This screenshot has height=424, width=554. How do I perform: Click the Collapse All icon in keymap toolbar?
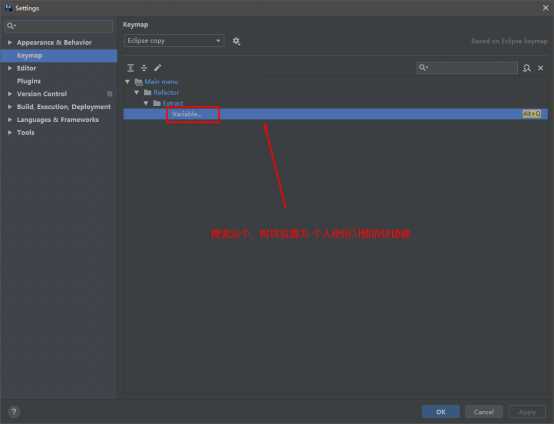[144, 68]
